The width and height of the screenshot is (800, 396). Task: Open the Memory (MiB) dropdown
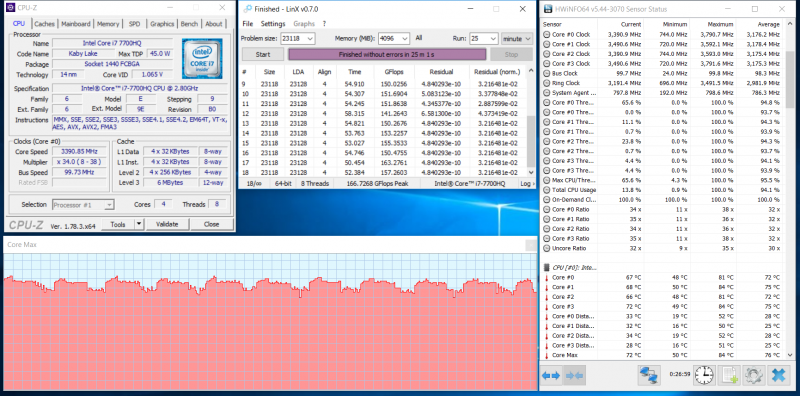pyautogui.click(x=394, y=39)
